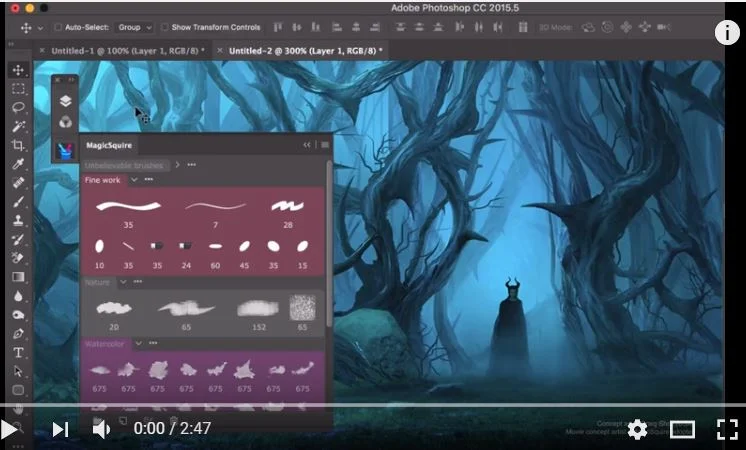
Task: Open the Group auto-select dropdown
Action: (x=134, y=27)
